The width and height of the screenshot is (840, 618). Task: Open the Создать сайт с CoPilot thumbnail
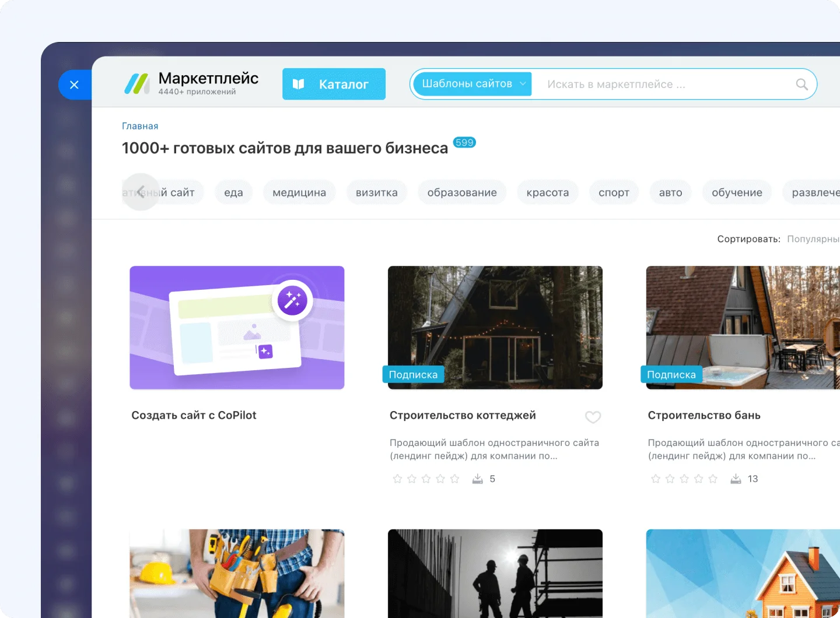[237, 328]
